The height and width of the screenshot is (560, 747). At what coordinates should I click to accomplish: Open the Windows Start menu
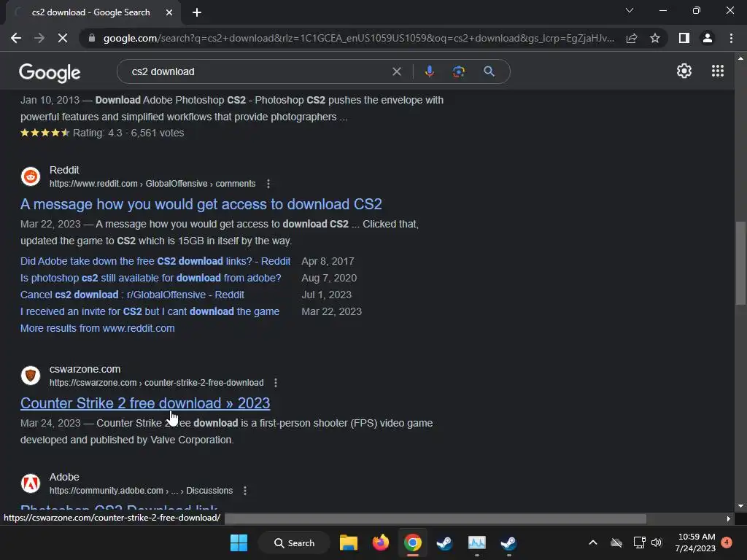point(239,542)
